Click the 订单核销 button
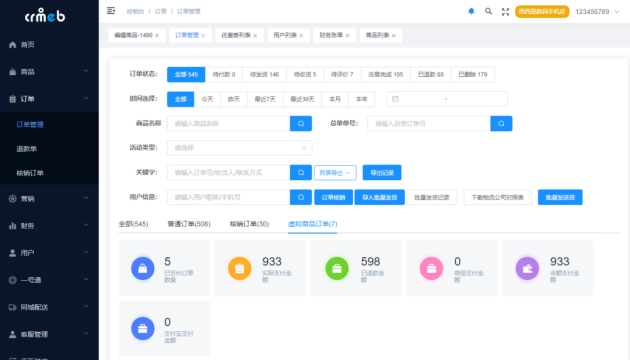The image size is (630, 360). [333, 197]
